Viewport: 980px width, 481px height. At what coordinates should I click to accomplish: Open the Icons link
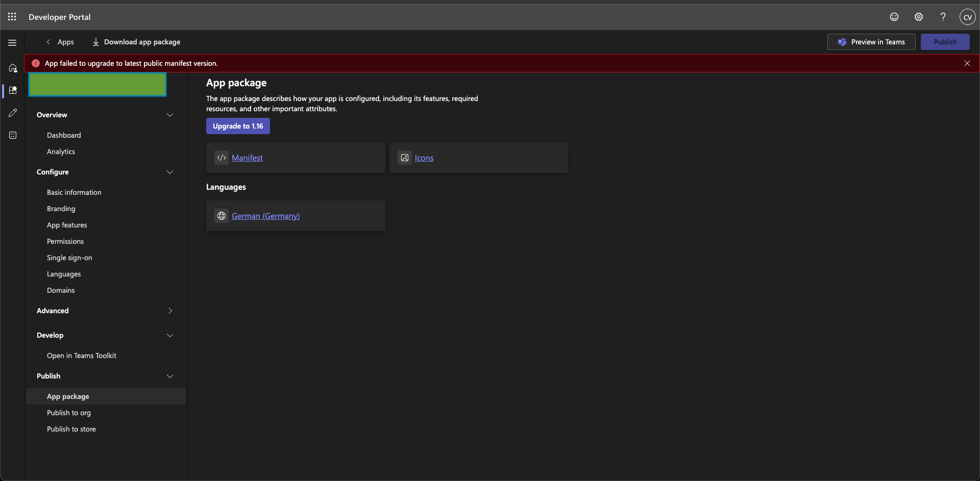424,158
